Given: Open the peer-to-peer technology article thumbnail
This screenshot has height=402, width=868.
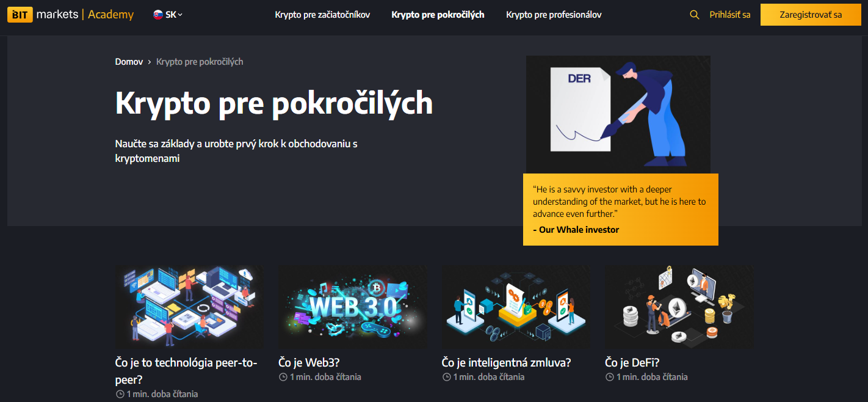Looking at the screenshot, I should coord(190,307).
